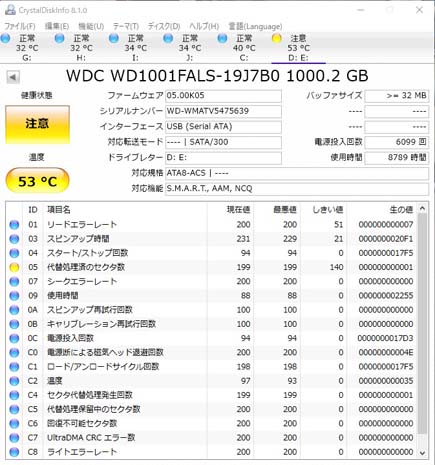Click status icon of row C7 UltraDMA CRC
The width and height of the screenshot is (435, 465).
(14, 438)
